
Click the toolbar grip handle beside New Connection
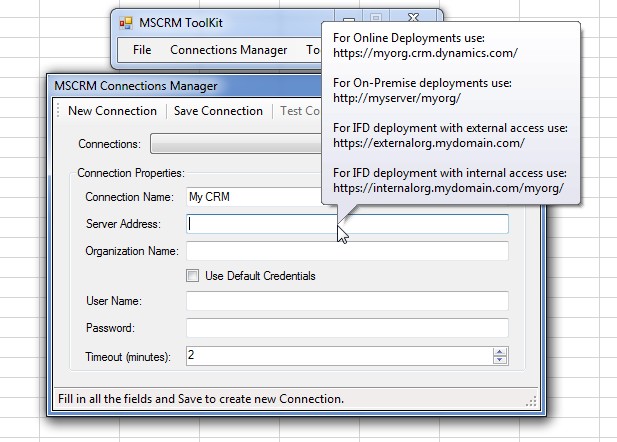pyautogui.click(x=60, y=111)
